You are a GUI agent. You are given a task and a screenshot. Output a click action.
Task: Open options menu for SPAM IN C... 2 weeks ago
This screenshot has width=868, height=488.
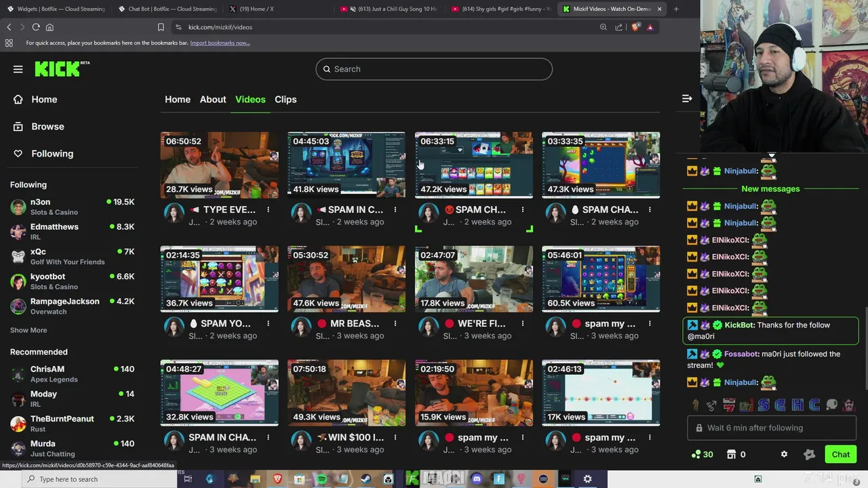(395, 210)
